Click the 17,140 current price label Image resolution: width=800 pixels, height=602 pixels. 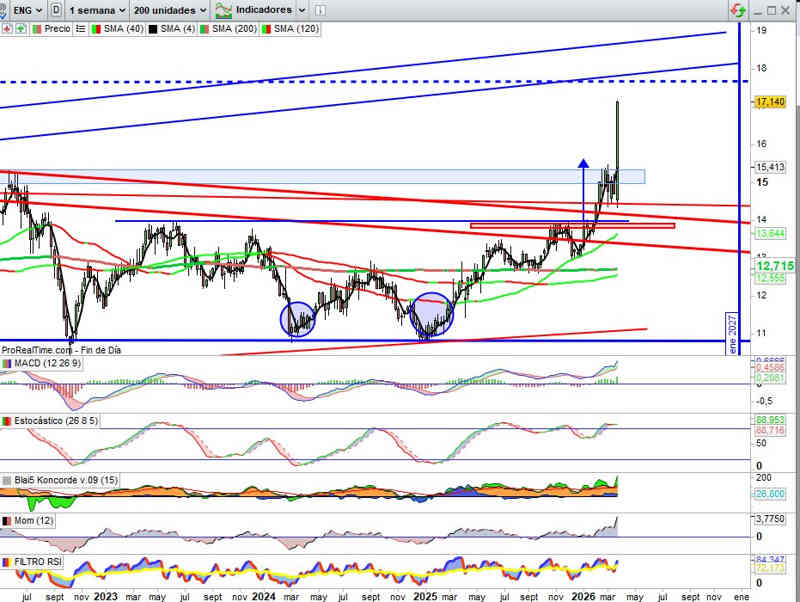(770, 102)
